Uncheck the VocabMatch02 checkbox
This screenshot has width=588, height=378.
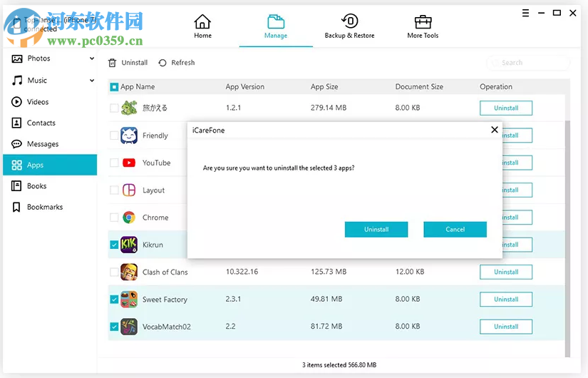[x=114, y=327]
